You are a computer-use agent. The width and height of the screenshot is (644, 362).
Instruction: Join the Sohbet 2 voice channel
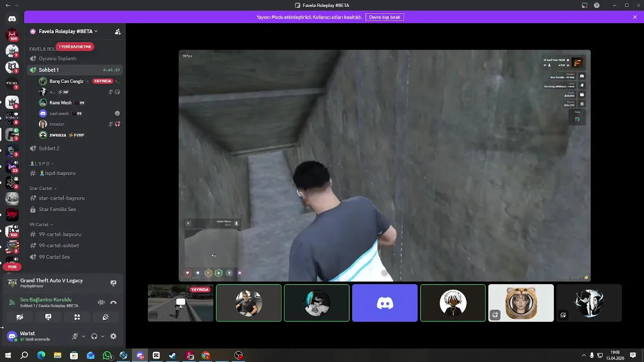75,148
